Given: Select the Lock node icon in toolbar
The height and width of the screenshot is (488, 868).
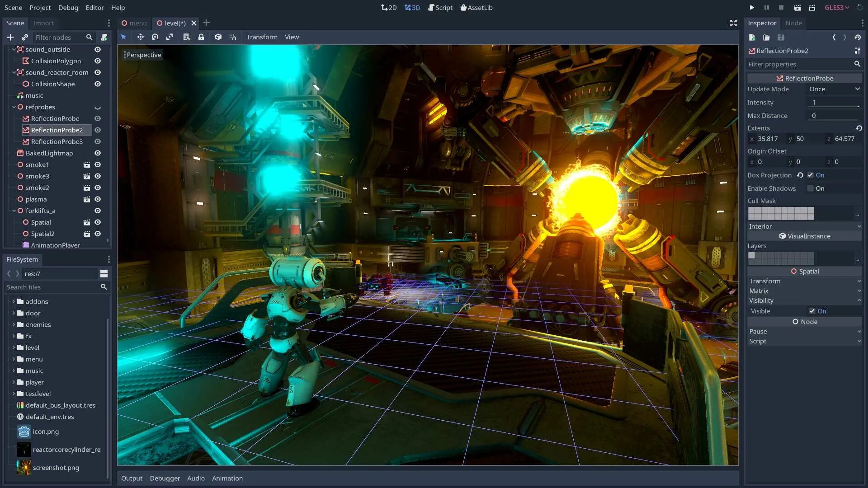Looking at the screenshot, I should tap(202, 37).
